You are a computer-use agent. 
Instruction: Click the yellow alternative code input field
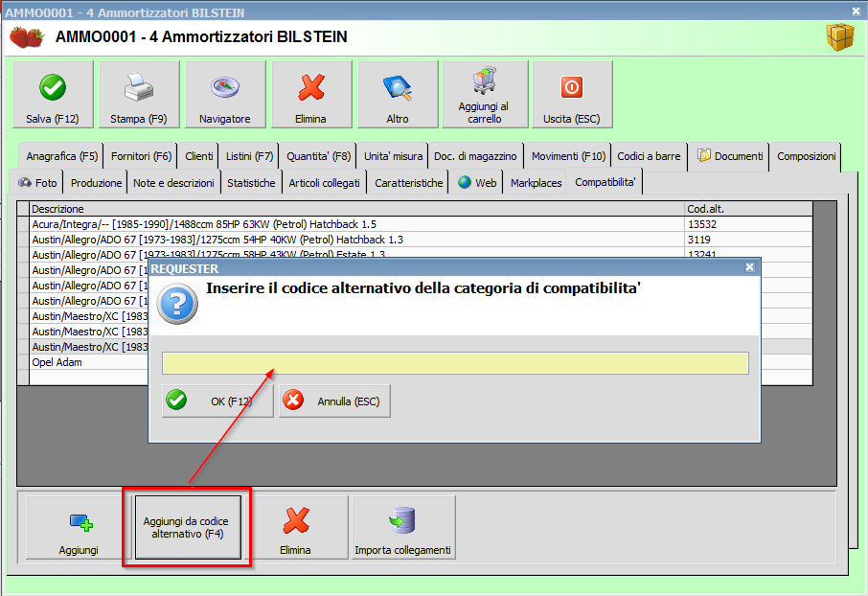pos(455,363)
